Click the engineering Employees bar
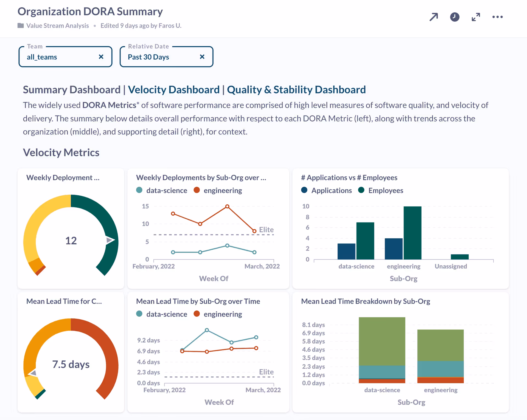 (412, 233)
